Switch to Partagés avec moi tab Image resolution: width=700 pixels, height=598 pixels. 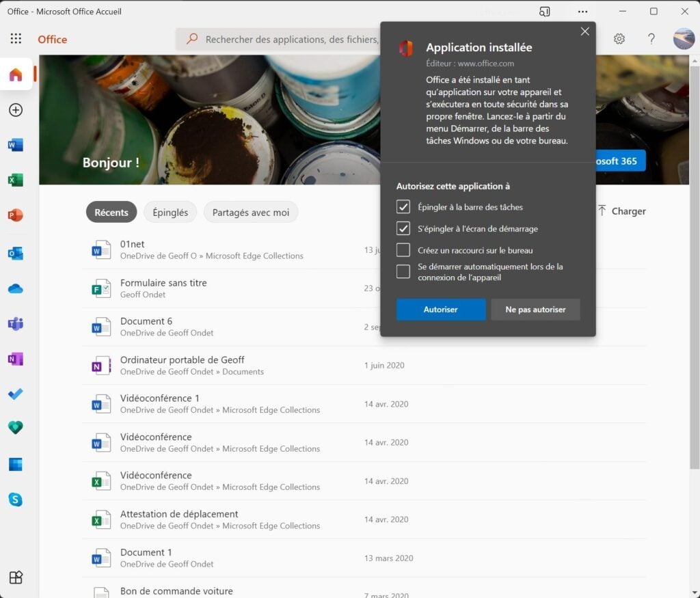(x=251, y=212)
